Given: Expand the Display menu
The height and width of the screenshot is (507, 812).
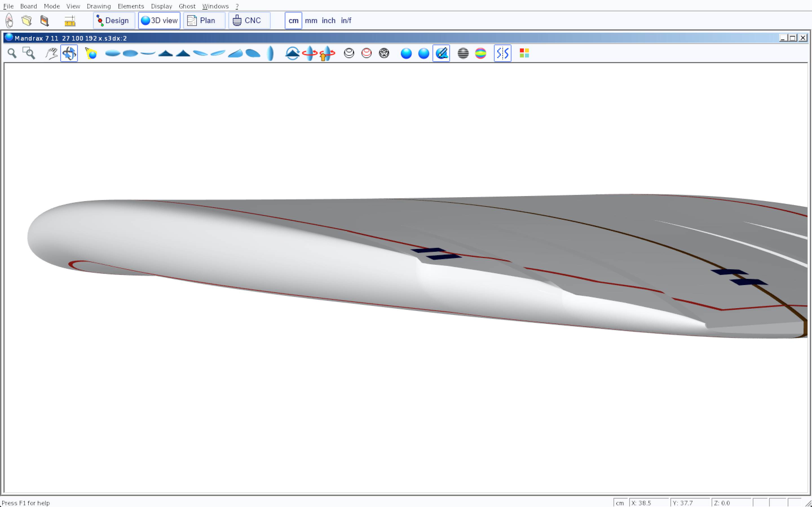Looking at the screenshot, I should 161,6.
